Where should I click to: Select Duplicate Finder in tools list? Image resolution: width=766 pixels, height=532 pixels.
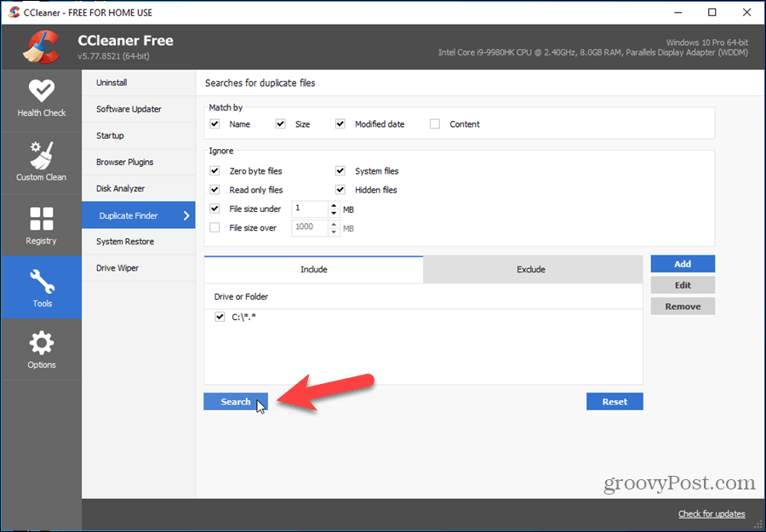[139, 215]
